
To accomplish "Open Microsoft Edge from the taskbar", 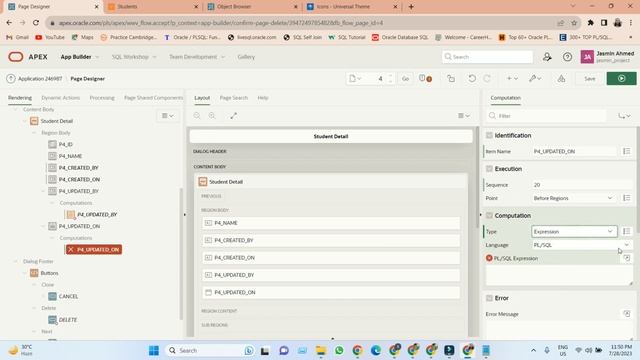I will [376, 350].
